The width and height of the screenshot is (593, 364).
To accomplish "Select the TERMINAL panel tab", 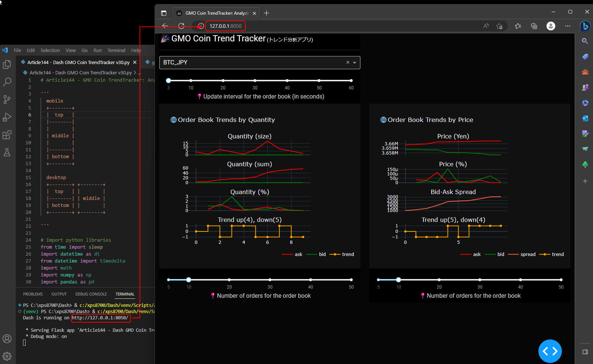I will point(125,294).
